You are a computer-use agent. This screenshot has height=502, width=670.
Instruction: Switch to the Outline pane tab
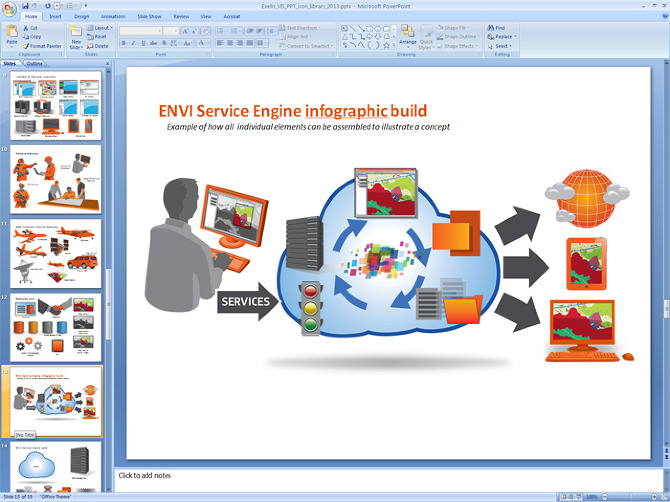point(35,63)
